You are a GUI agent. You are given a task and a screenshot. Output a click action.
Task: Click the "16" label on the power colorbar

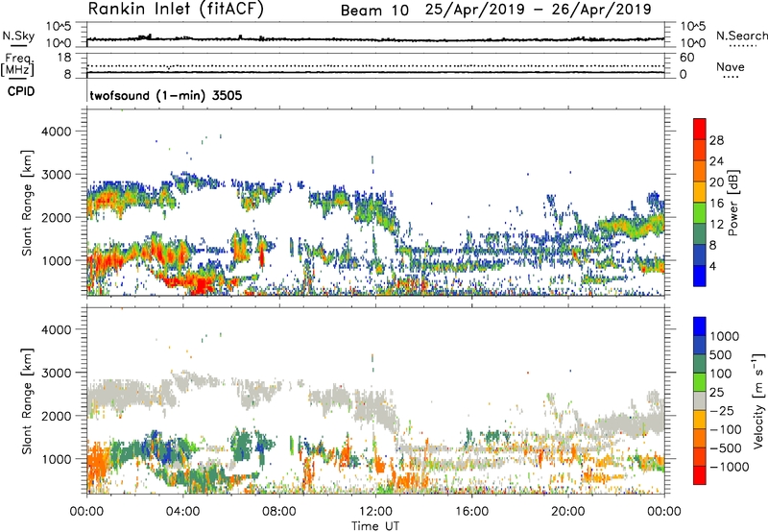(716, 204)
